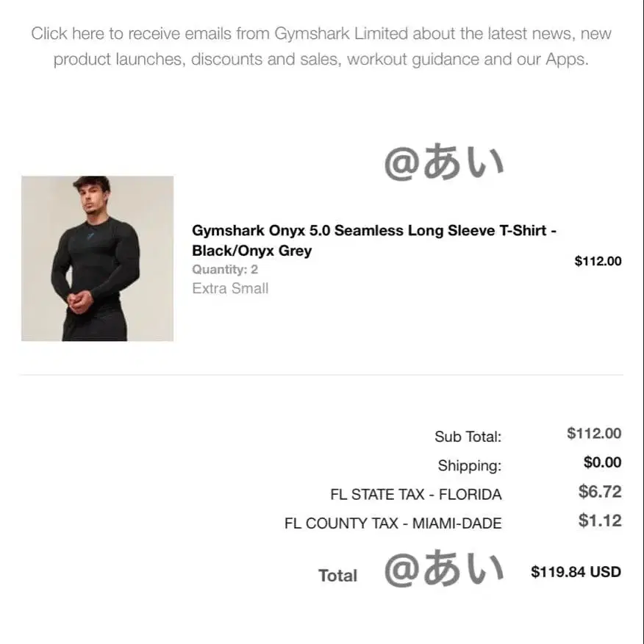Click the 'Sub Total:' label

coord(468,437)
